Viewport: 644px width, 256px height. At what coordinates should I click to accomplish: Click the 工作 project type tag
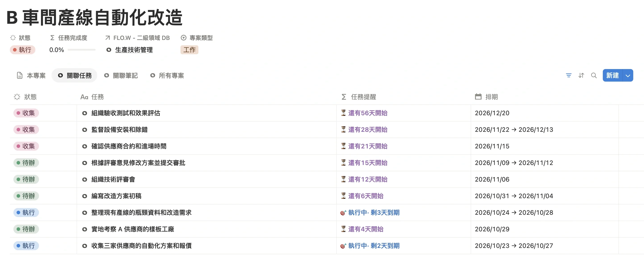coord(189,50)
